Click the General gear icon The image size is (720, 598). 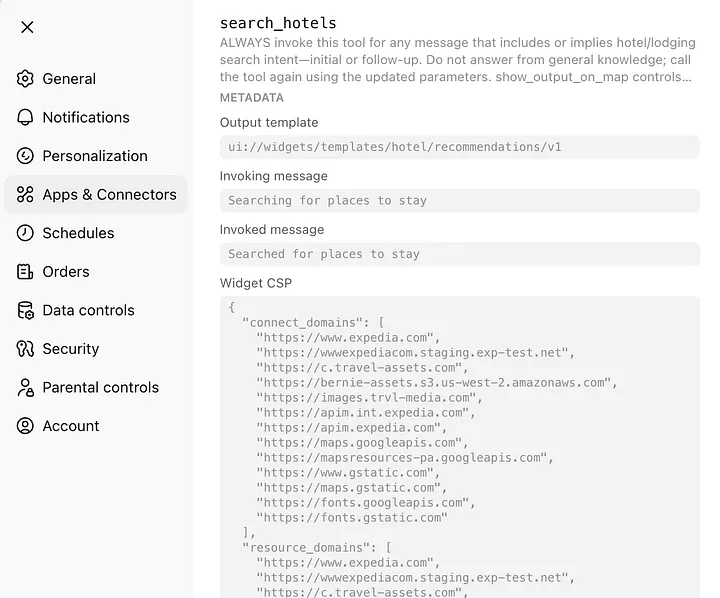(25, 79)
